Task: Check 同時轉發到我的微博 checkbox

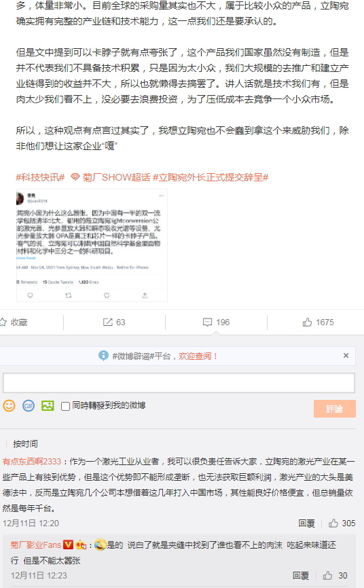Action: (65, 406)
